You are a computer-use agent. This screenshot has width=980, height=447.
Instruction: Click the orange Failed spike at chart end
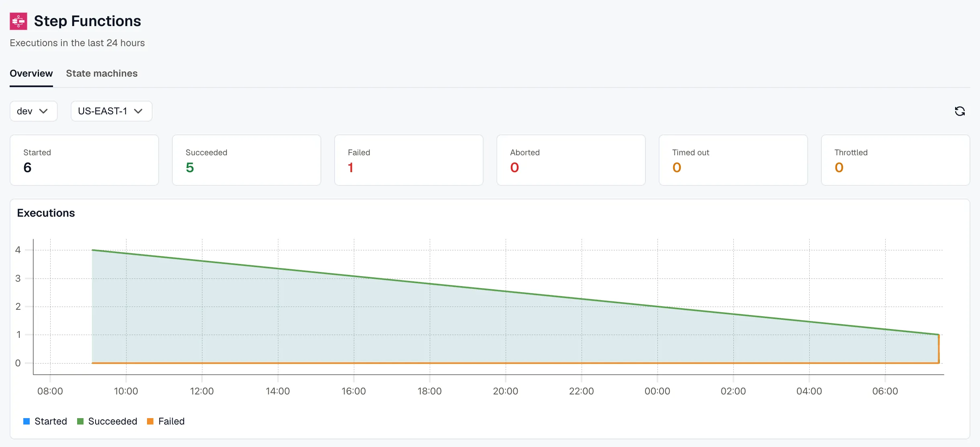[x=939, y=349]
